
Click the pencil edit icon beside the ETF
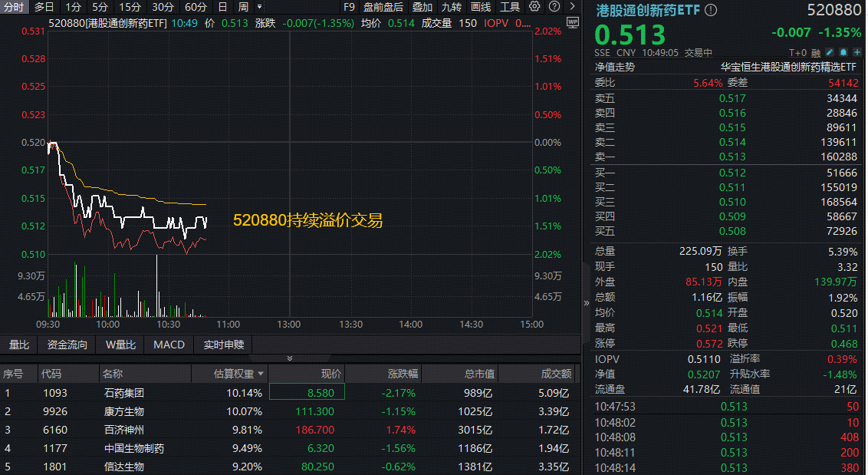(830, 52)
